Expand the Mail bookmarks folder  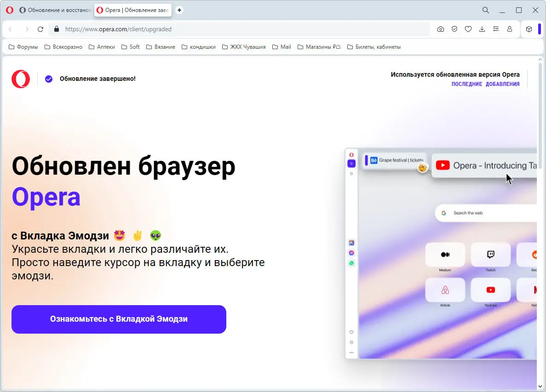282,47
